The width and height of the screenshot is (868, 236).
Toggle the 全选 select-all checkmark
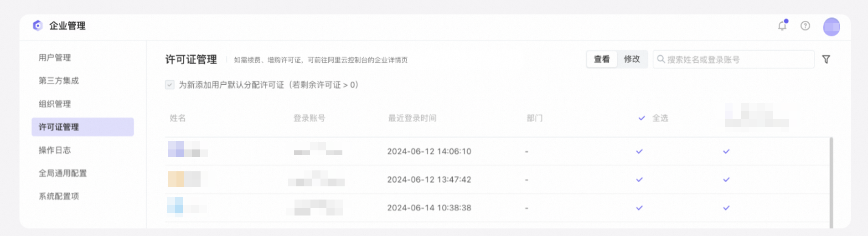pos(641,118)
